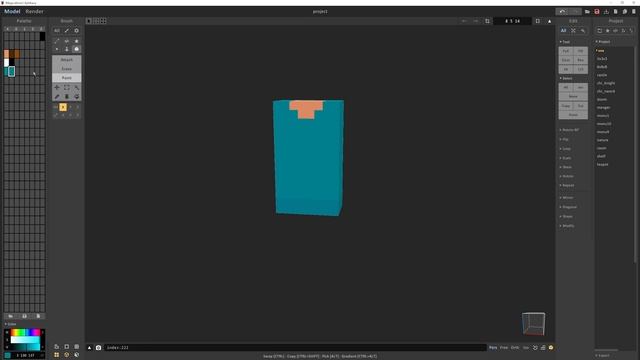The image size is (640, 360).
Task: Select the Replace Color tool
Action: coord(76,97)
